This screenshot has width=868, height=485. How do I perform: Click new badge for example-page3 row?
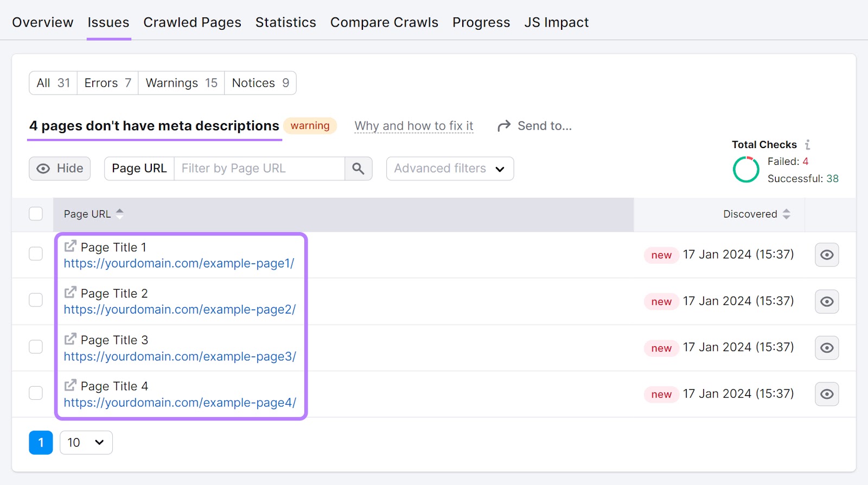pyautogui.click(x=661, y=348)
